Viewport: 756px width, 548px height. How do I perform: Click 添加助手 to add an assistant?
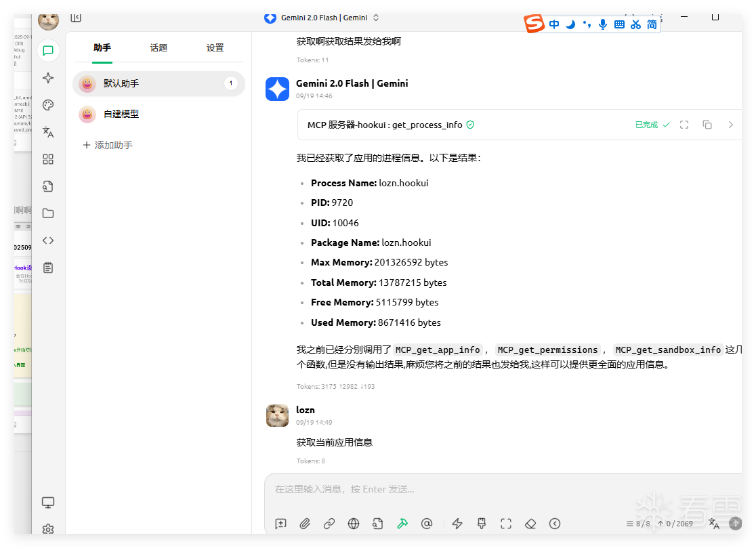pos(108,145)
